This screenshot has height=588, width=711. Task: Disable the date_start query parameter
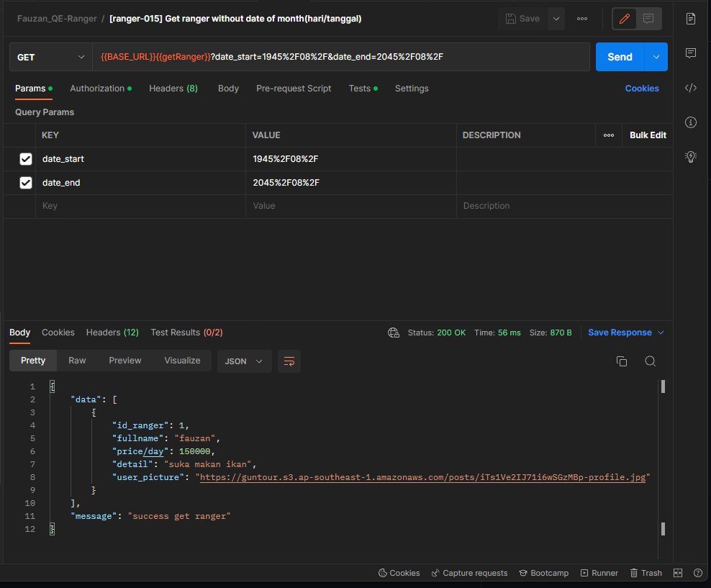click(x=26, y=158)
